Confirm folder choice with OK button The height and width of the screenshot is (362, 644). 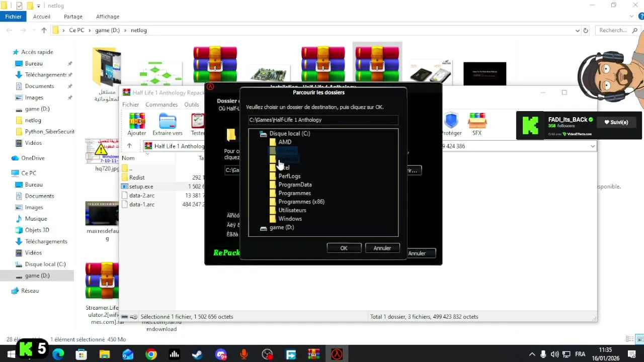click(344, 248)
